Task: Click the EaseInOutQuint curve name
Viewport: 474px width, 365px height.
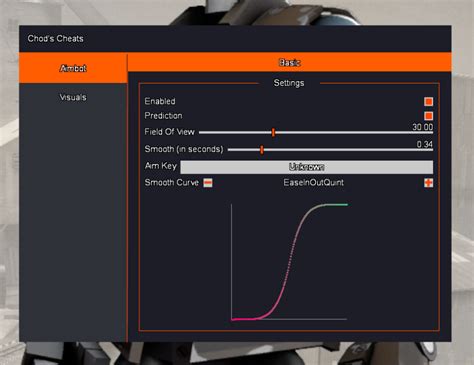Action: point(313,183)
